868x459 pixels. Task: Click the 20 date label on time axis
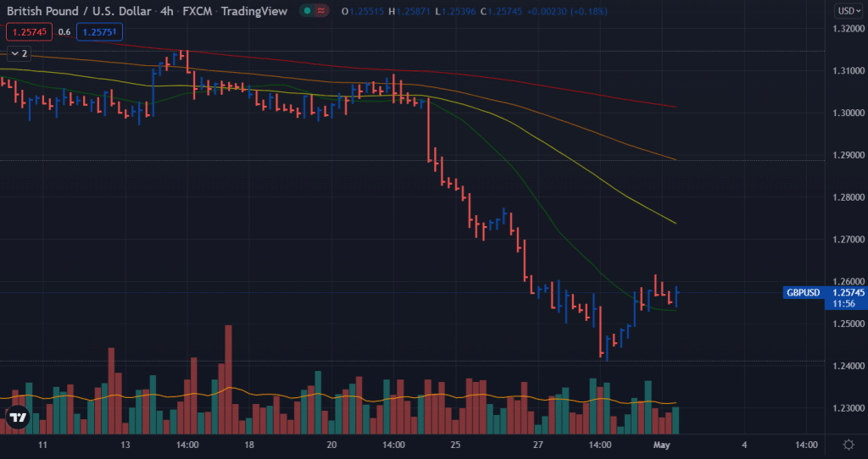(x=331, y=445)
